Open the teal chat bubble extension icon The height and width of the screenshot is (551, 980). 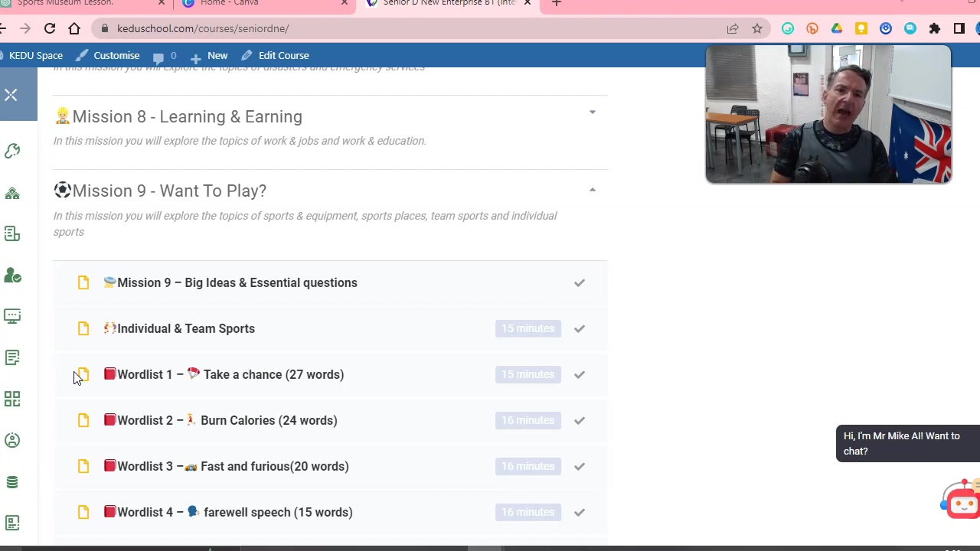910,28
